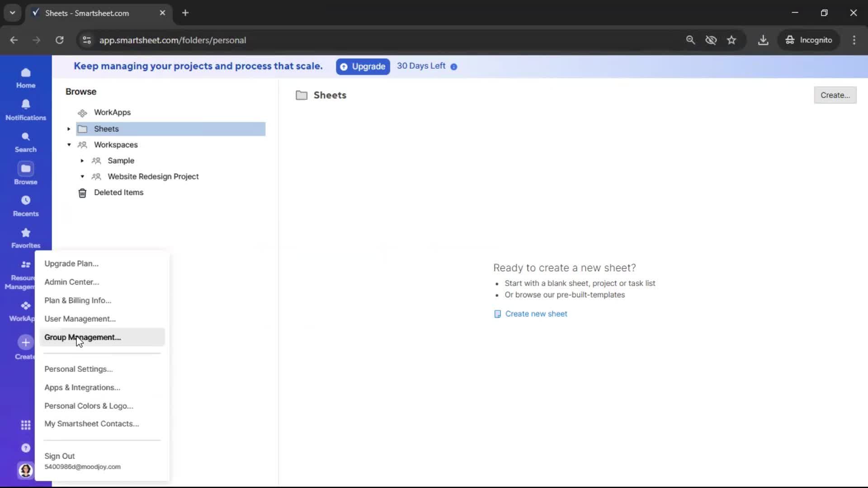Screen dimensions: 868x488
Task: Show Favorites from the sidebar
Action: pos(25,237)
